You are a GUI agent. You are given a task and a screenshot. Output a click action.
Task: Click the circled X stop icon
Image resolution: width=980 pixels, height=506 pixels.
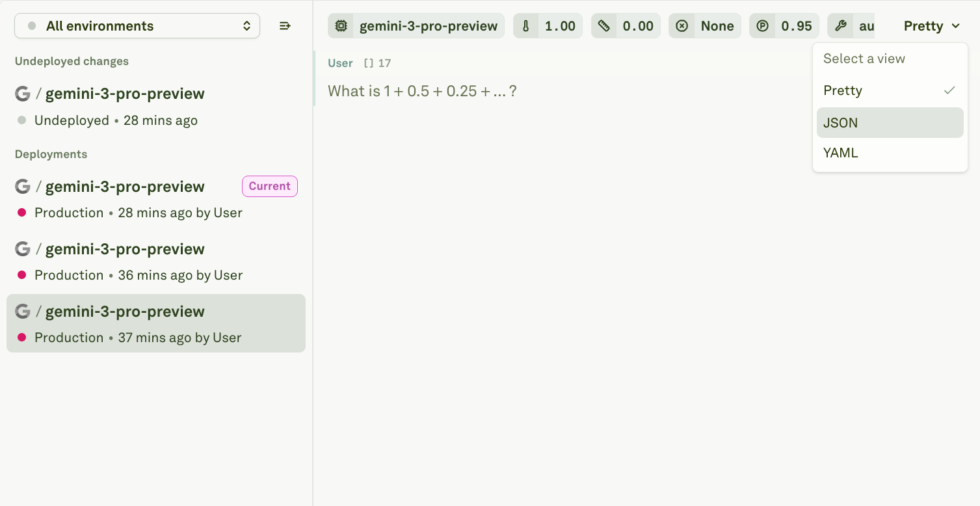[682, 26]
